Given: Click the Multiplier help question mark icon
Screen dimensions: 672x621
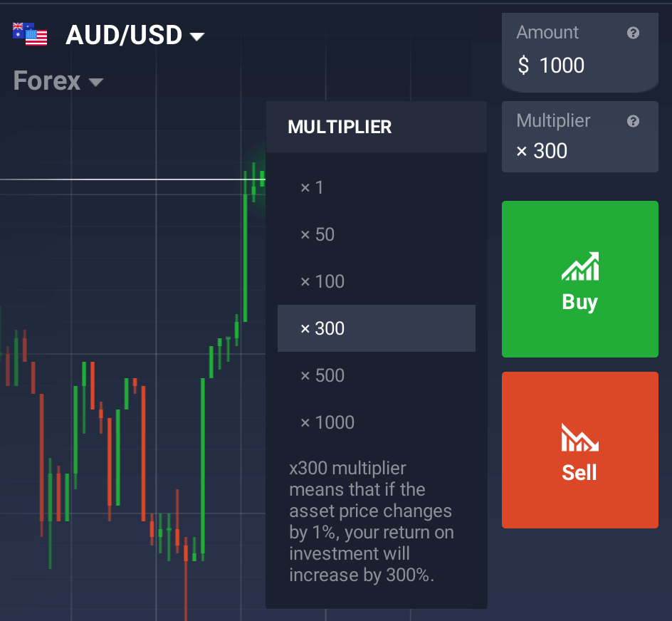Looking at the screenshot, I should 633,121.
